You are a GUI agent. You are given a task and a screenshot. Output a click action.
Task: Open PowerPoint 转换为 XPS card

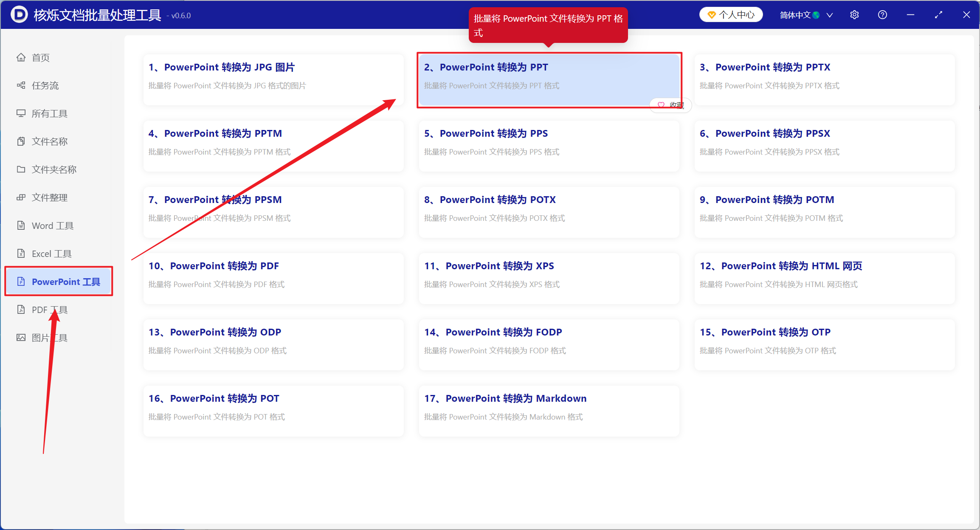click(549, 279)
